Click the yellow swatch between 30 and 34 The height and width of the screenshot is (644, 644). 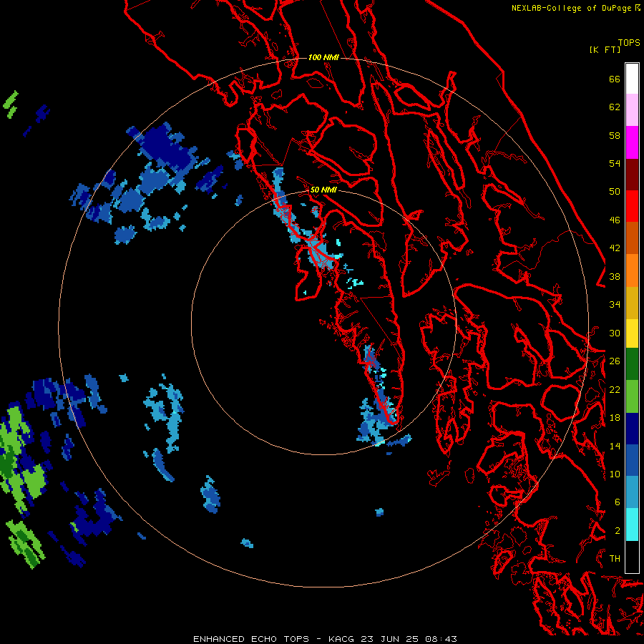pyautogui.click(x=632, y=333)
